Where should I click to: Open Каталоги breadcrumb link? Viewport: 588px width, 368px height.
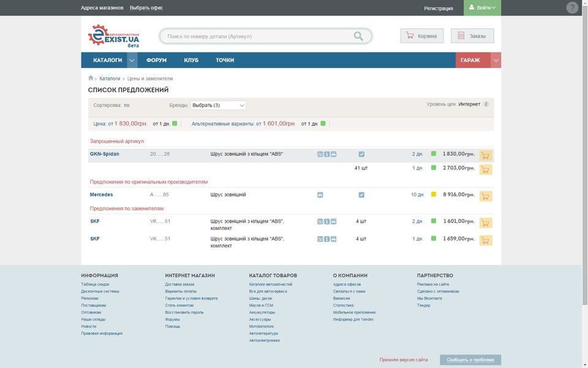click(110, 79)
